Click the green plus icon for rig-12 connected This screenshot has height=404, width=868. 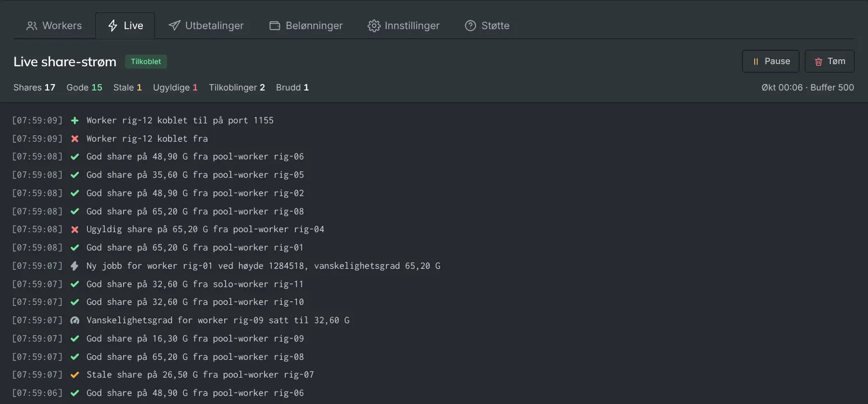(75, 121)
